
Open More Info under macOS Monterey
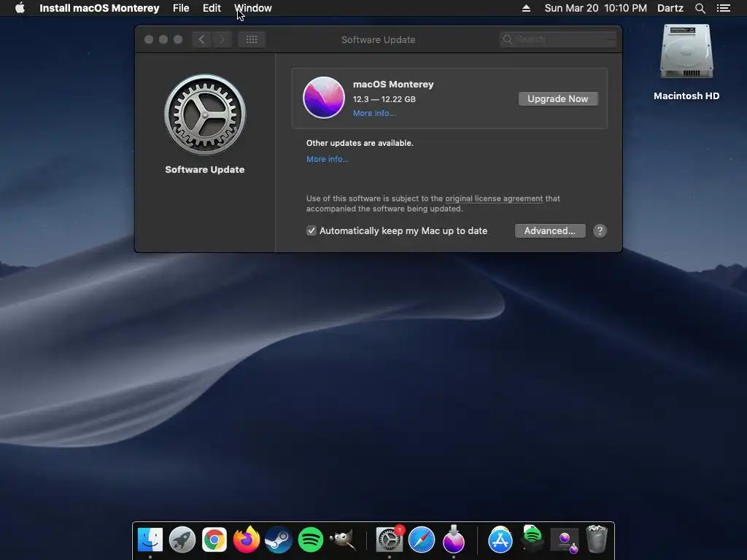pos(374,113)
